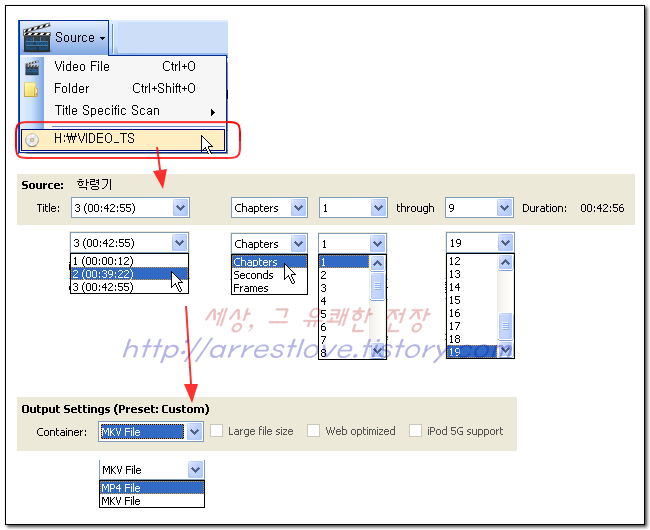The image size is (650, 530).
Task: Select MKV File container option in list
Action: [x=152, y=501]
